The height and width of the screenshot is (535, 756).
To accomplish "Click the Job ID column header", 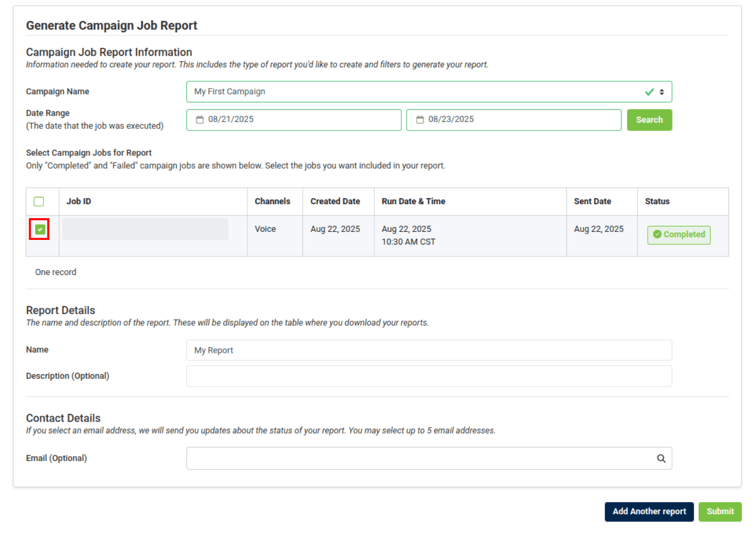I will coord(79,202).
